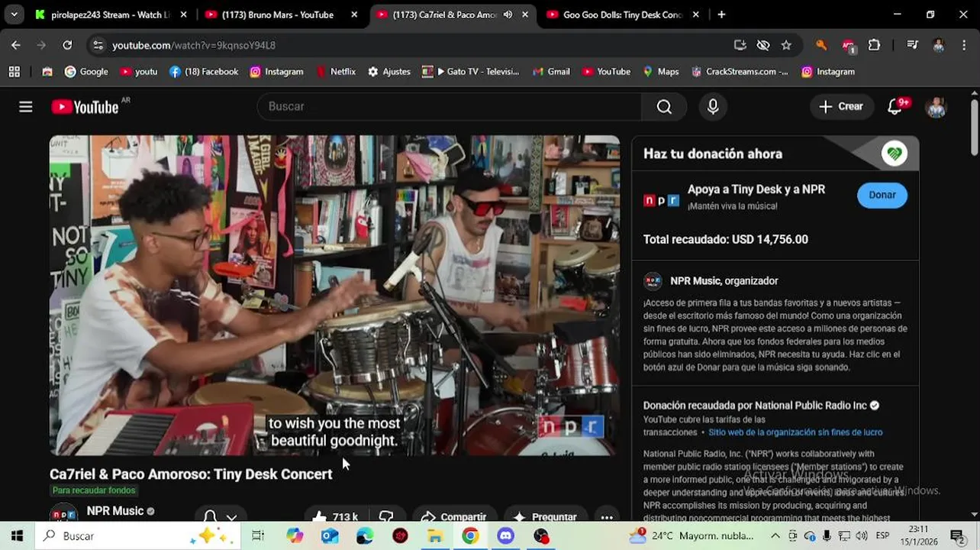
Task: Click the Windows taskbar search box
Action: pos(137,535)
